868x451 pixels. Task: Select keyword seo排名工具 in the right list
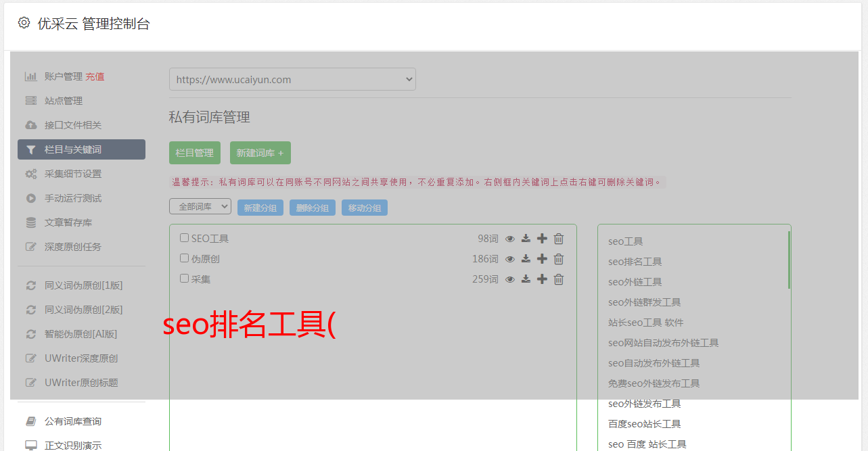tap(635, 262)
